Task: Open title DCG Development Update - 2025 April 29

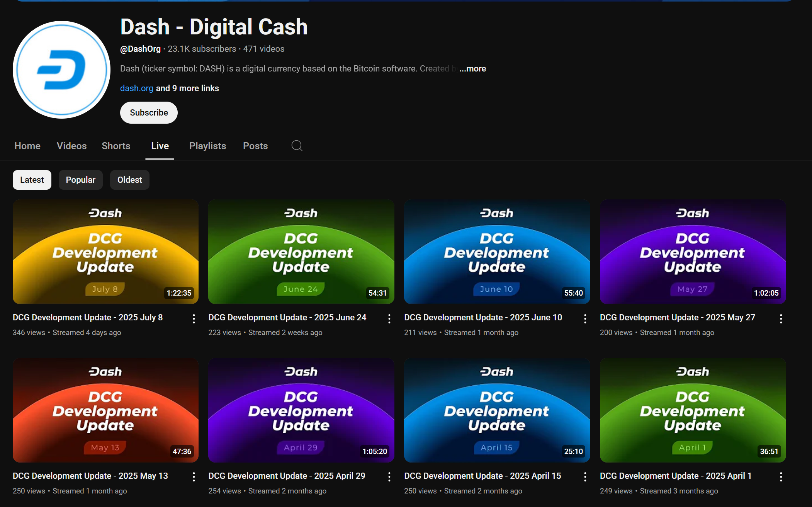Action: click(x=287, y=476)
